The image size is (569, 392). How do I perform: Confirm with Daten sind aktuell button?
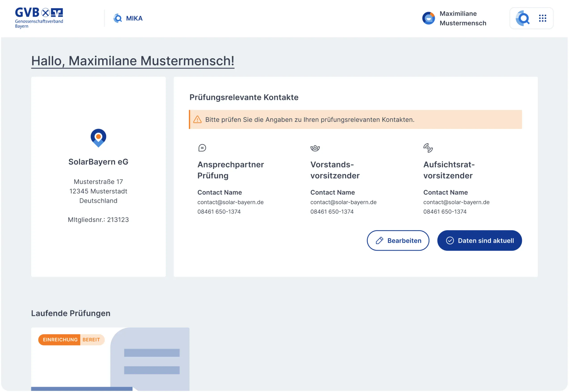[x=479, y=241]
